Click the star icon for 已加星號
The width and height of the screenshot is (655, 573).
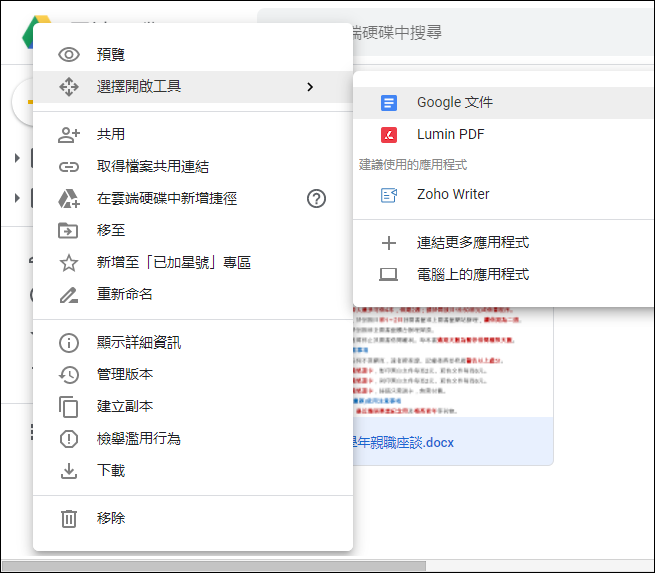pos(69,263)
